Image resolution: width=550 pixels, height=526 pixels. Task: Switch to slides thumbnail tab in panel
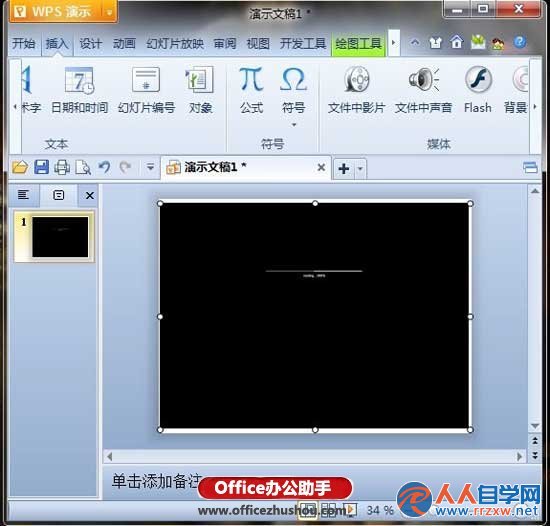[x=58, y=195]
